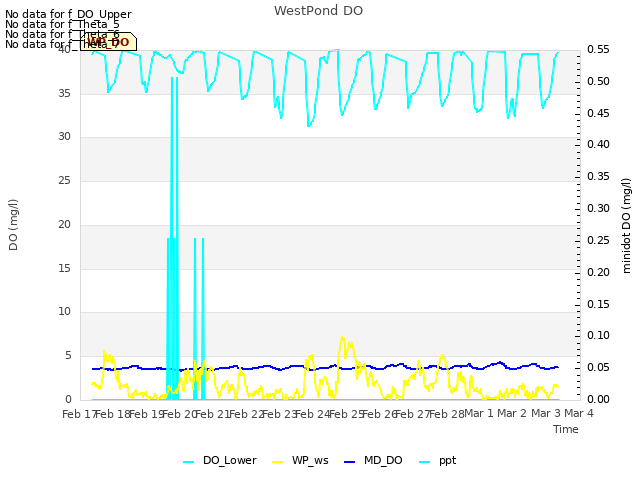Click the 'minidot DO (mg/l)' right axis label
This screenshot has height=480, width=640.
coord(626,225)
